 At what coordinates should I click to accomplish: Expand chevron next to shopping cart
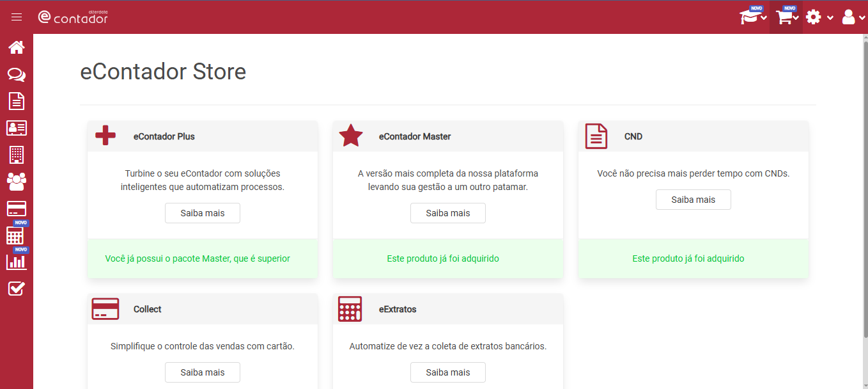796,18
